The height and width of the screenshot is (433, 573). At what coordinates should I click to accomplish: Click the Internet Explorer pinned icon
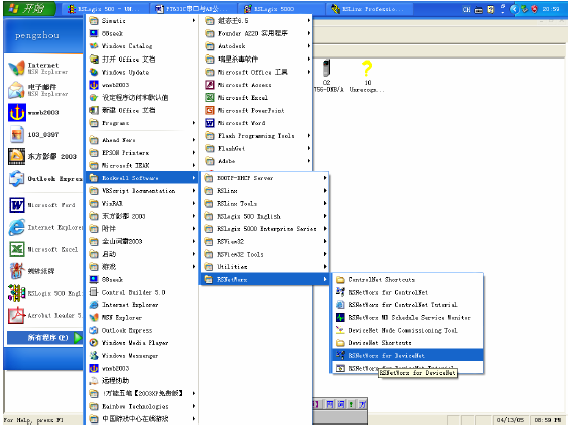[16, 227]
